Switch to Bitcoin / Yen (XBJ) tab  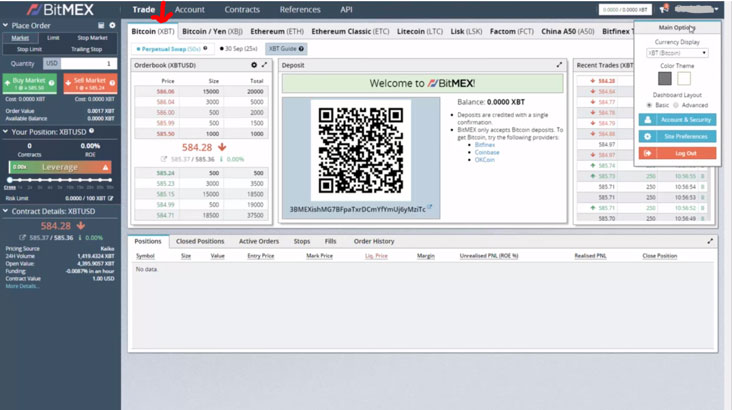[x=212, y=31]
